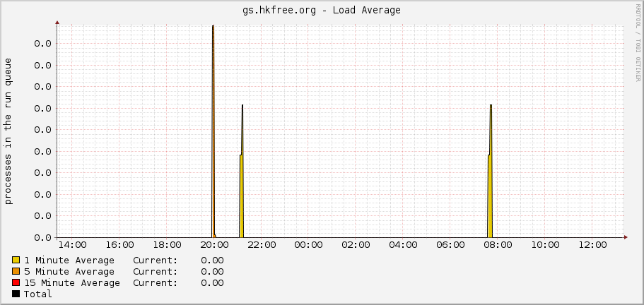Click the black Total legend swatch
644x305 pixels.
point(16,294)
